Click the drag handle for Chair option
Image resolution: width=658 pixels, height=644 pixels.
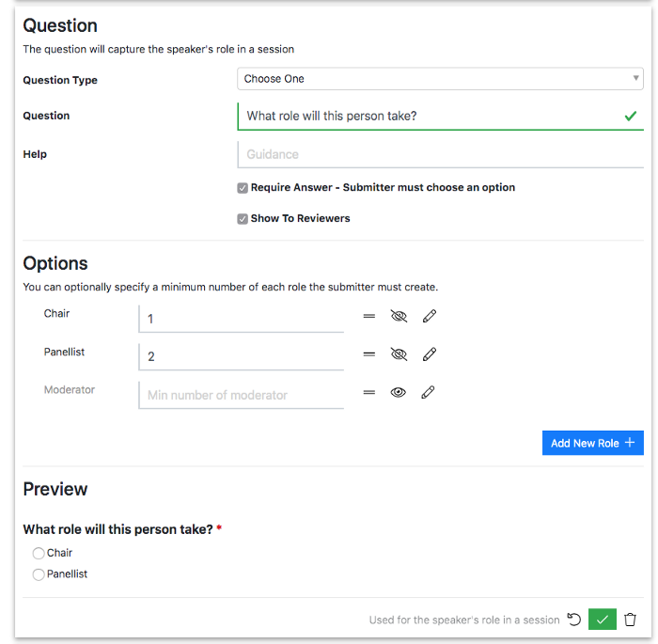pyautogui.click(x=368, y=316)
